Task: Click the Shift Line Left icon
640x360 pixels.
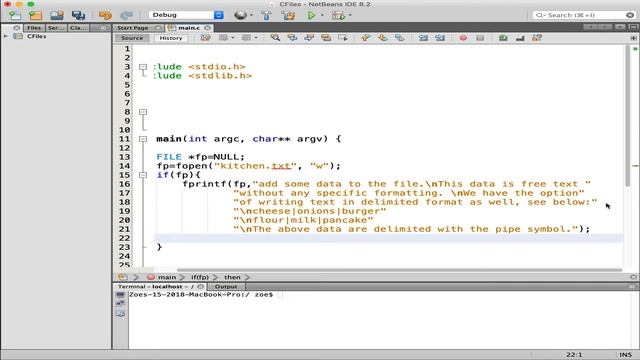Action: tap(423, 38)
